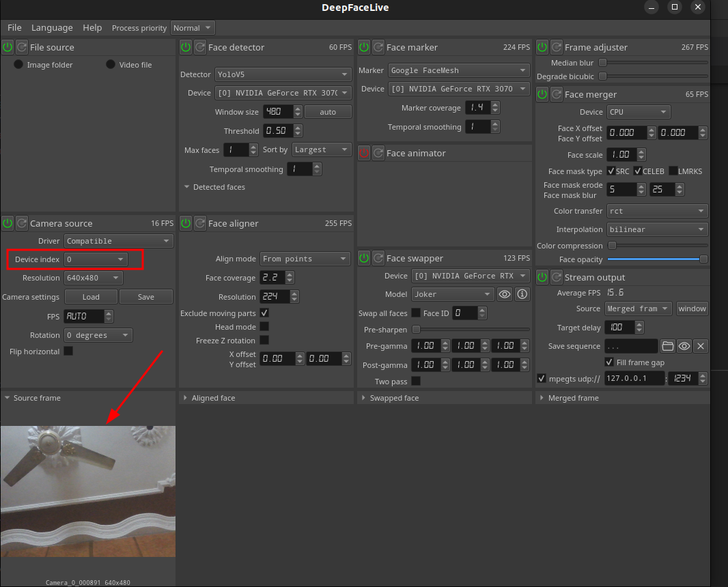Enable the Flip horizontal checkbox

point(68,352)
